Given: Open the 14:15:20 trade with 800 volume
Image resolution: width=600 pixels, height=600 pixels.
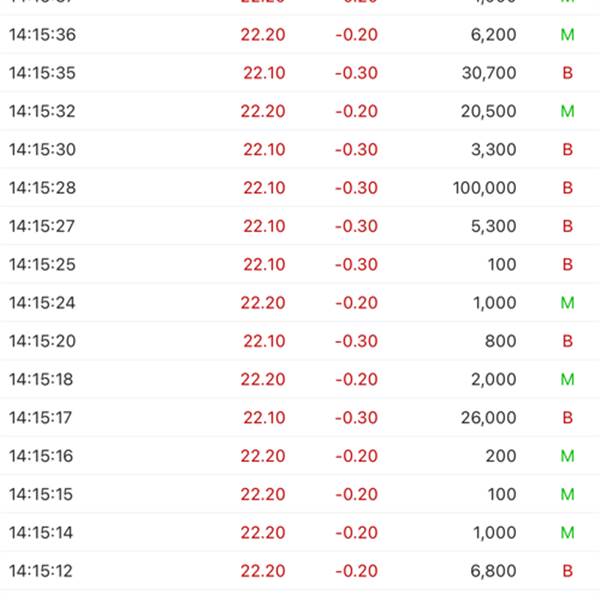Looking at the screenshot, I should coord(300,341).
